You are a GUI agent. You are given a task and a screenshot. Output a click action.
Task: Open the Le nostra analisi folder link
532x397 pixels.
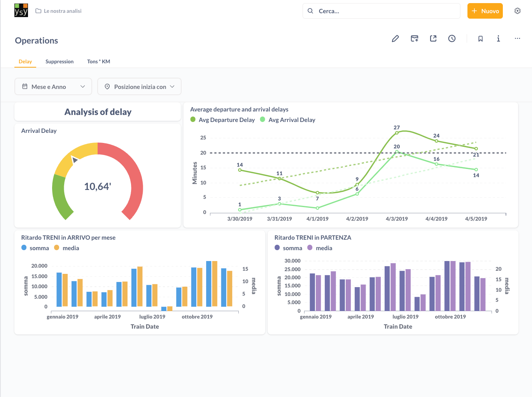[58, 11]
